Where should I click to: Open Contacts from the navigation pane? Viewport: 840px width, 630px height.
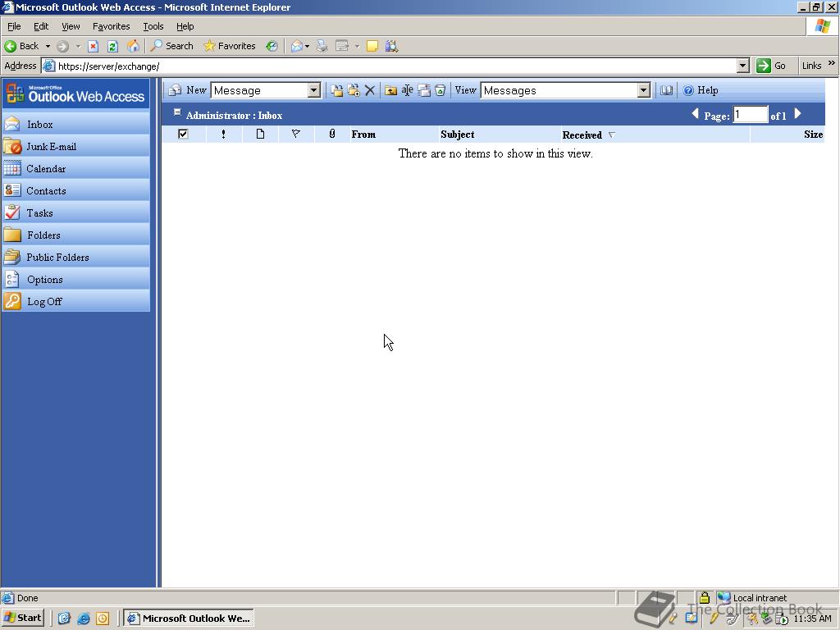click(x=75, y=190)
